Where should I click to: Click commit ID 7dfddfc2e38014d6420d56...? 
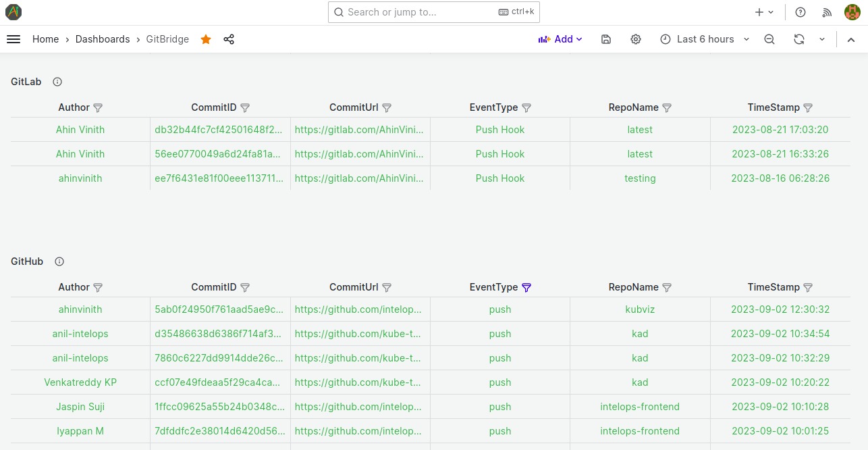coord(219,431)
